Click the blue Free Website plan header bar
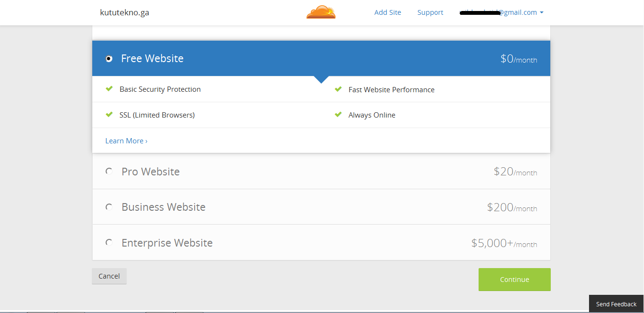 tap(321, 58)
